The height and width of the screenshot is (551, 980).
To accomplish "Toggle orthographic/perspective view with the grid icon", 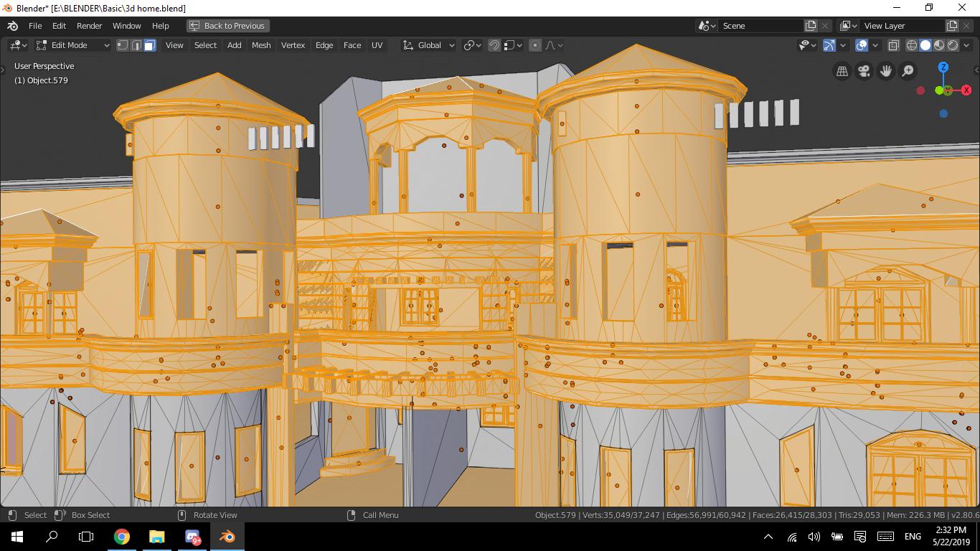I will point(842,71).
